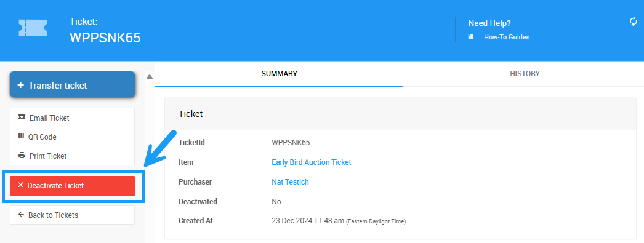Viewport: 644px width, 243px height.
Task: Open purchaser Nat Testich's profile link
Action: [x=290, y=182]
